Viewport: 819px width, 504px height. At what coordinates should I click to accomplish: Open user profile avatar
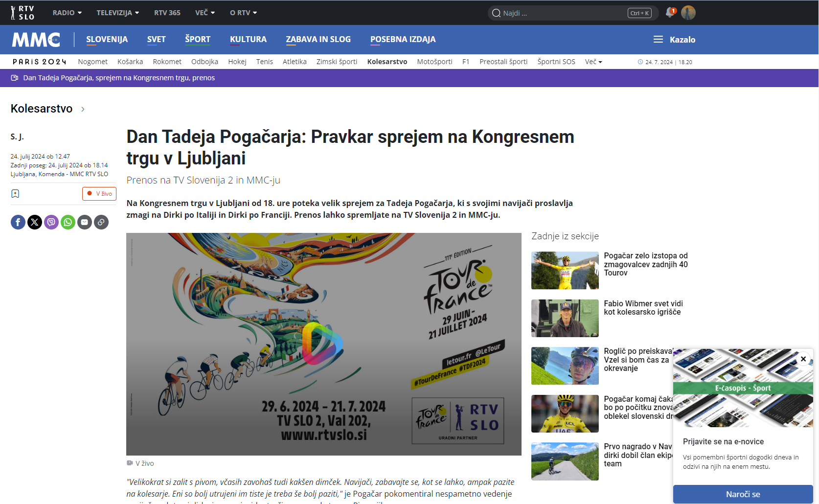688,13
